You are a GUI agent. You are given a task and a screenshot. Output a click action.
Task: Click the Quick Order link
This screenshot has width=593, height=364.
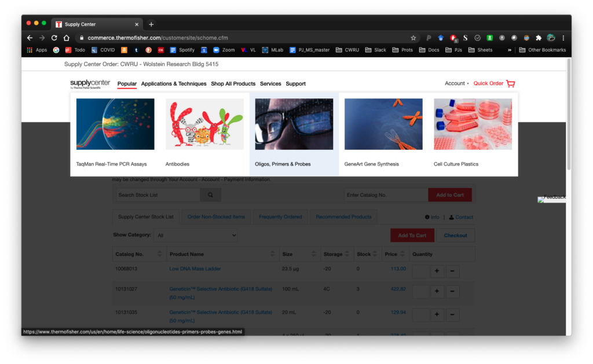[488, 83]
